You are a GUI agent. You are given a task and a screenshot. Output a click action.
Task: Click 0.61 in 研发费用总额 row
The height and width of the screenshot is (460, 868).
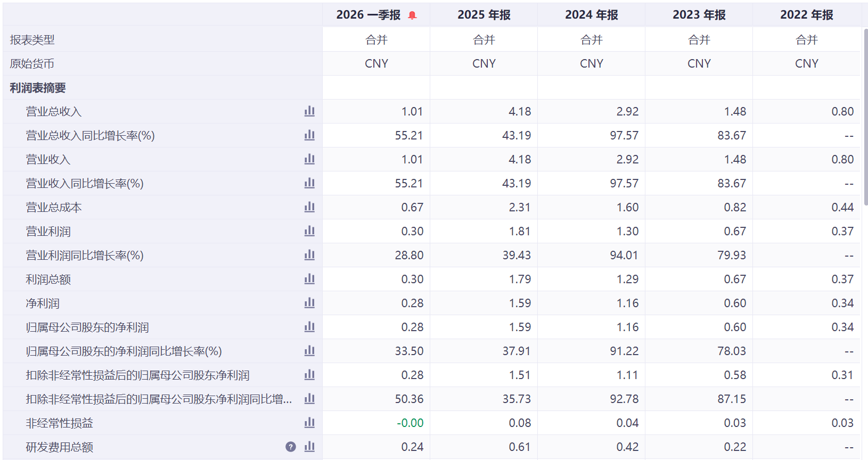click(520, 447)
